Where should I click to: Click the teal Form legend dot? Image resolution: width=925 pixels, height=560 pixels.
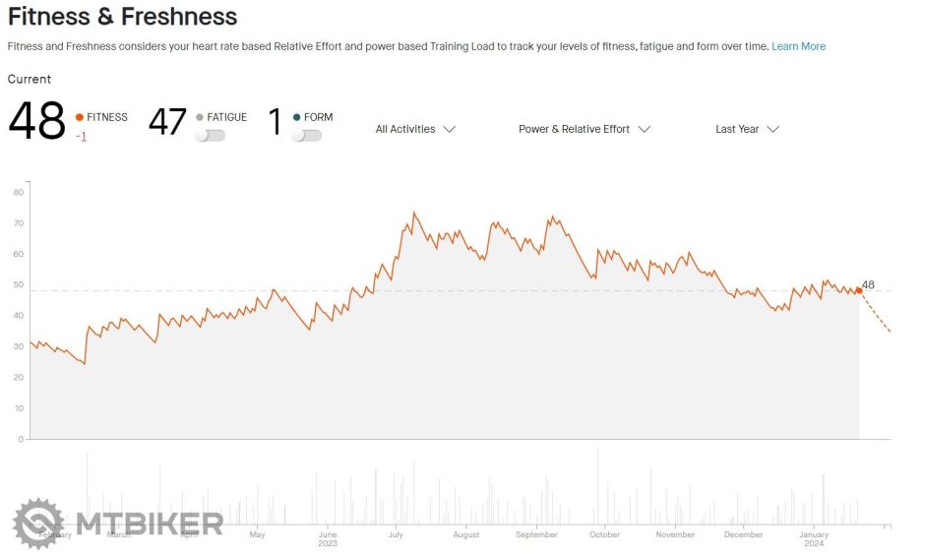click(x=296, y=117)
